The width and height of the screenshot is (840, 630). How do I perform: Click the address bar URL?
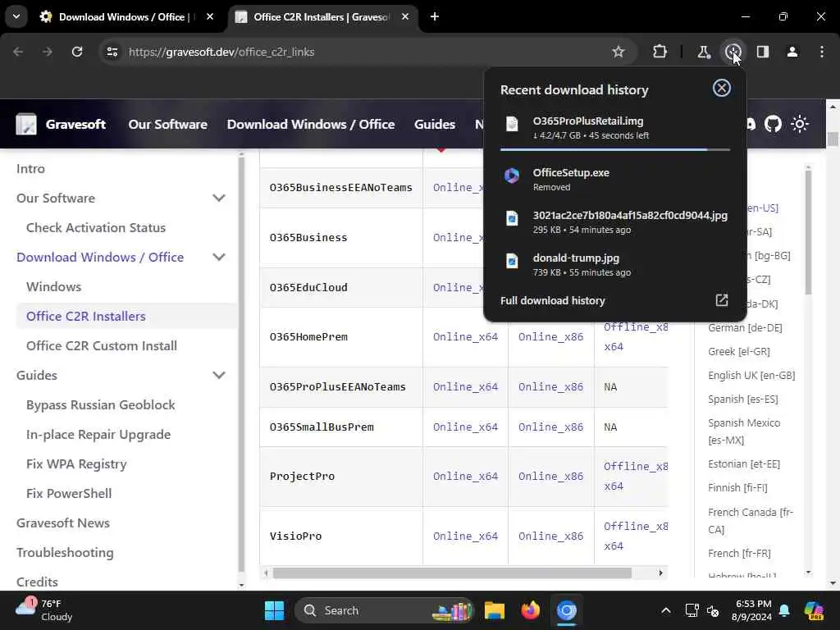221,52
